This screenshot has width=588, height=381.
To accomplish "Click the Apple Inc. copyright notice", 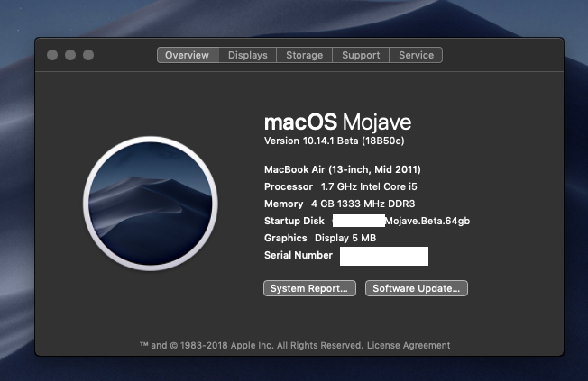I will 252,345.
